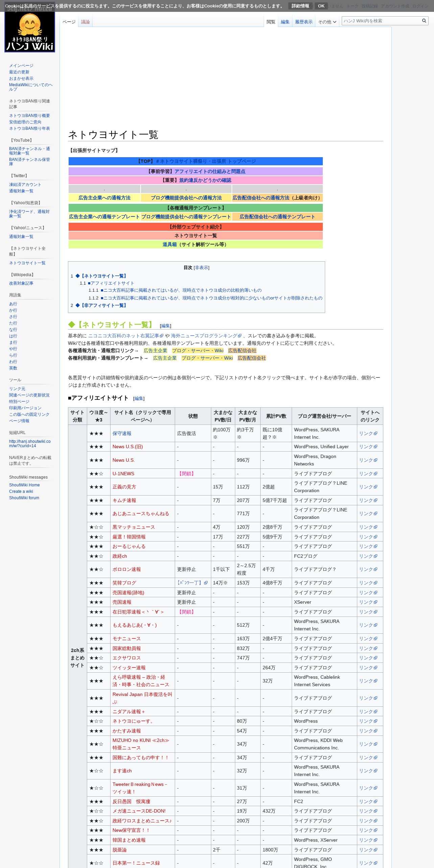Open 笑韓ブログ site page link
This screenshot has width=434, height=868.
[x=124, y=583]
